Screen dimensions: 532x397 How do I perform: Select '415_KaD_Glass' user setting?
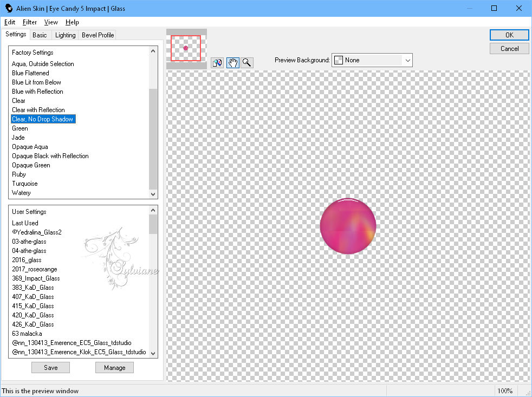(33, 305)
